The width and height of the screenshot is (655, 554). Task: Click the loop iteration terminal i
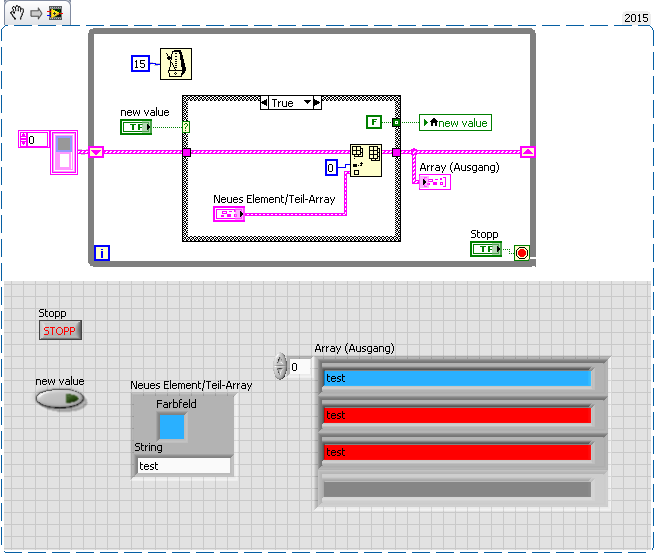click(x=102, y=253)
